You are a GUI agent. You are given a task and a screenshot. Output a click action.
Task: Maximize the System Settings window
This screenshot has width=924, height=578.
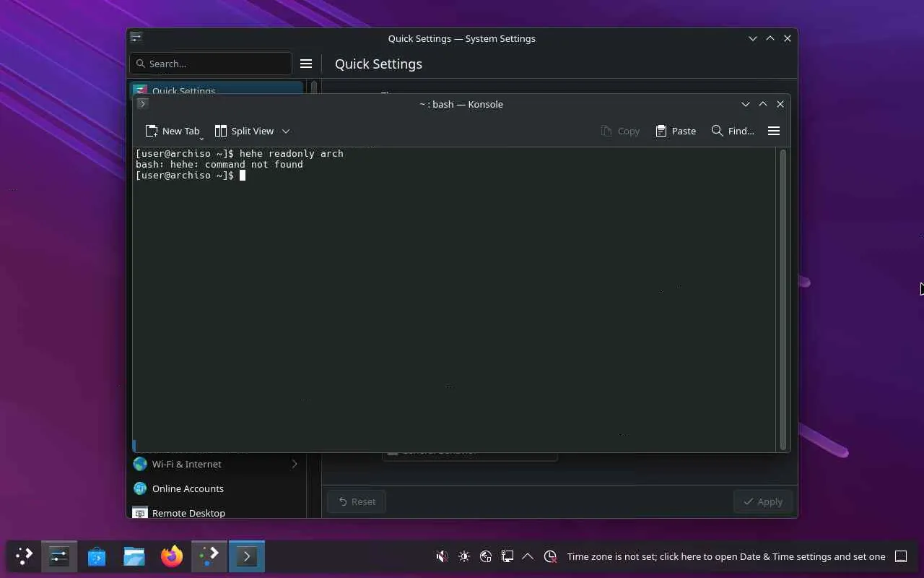point(770,38)
